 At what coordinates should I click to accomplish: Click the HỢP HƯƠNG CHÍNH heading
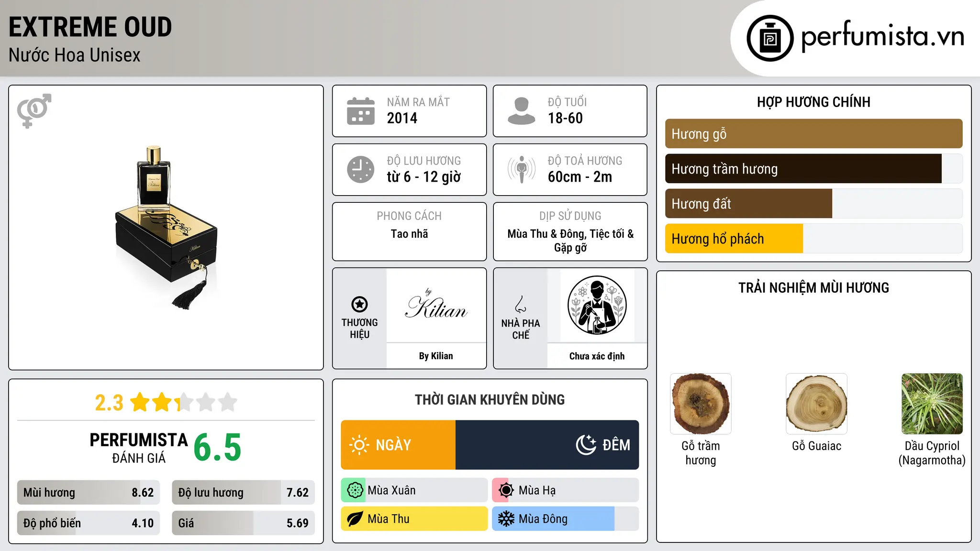813,102
